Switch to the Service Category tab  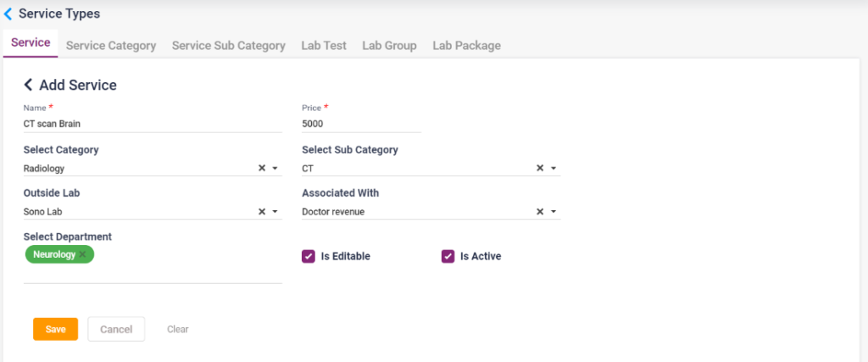111,46
